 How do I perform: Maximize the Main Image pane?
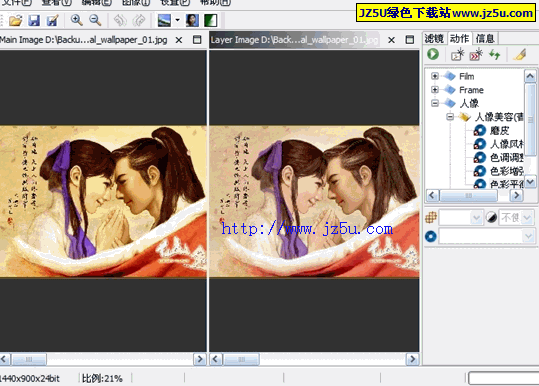(x=197, y=40)
